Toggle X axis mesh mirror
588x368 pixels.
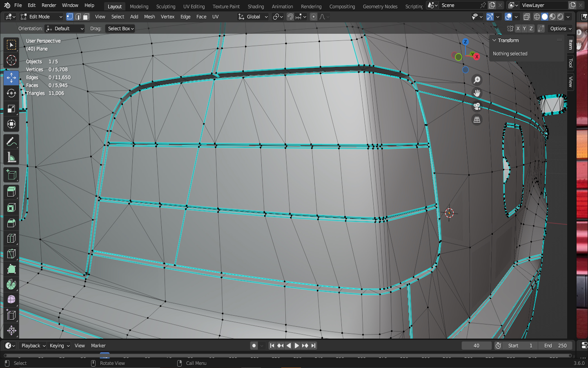pos(518,29)
